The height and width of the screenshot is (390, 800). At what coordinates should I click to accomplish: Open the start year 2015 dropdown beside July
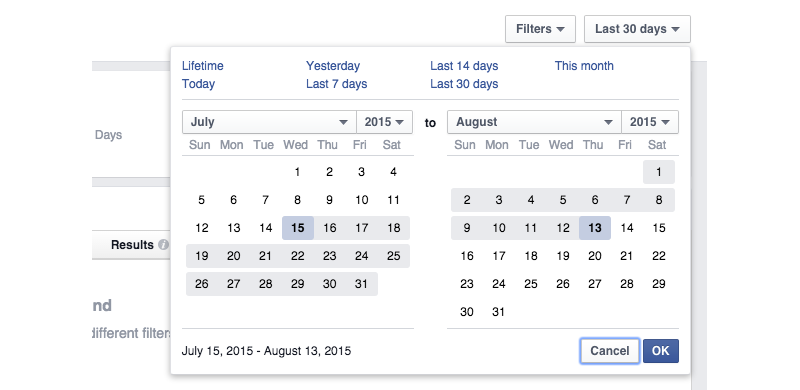tap(385, 122)
